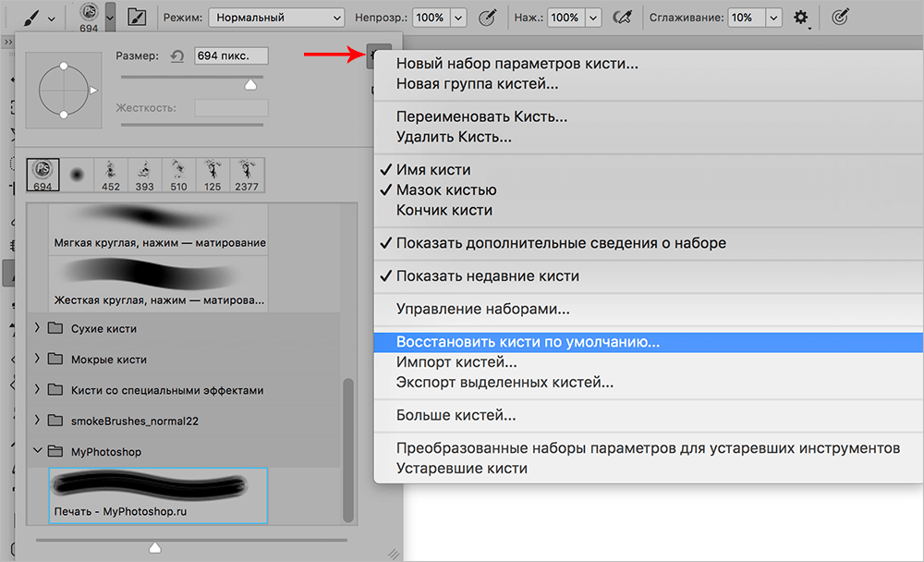Open smoothing options gear icon
924x562 pixels.
pyautogui.click(x=801, y=18)
